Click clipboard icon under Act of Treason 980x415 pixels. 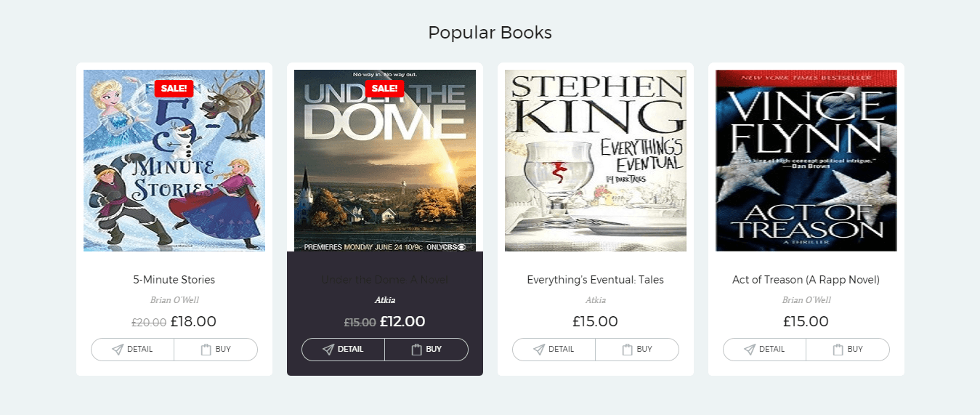coord(838,350)
